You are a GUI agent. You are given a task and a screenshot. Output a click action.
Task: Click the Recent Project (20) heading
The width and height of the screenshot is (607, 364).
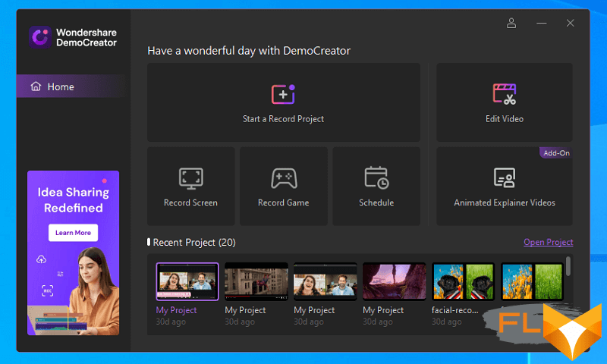point(194,243)
